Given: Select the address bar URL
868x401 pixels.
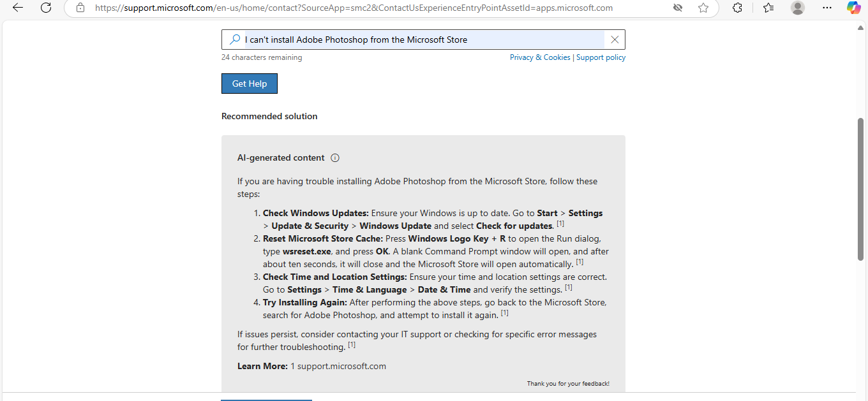Looking at the screenshot, I should click(x=351, y=8).
